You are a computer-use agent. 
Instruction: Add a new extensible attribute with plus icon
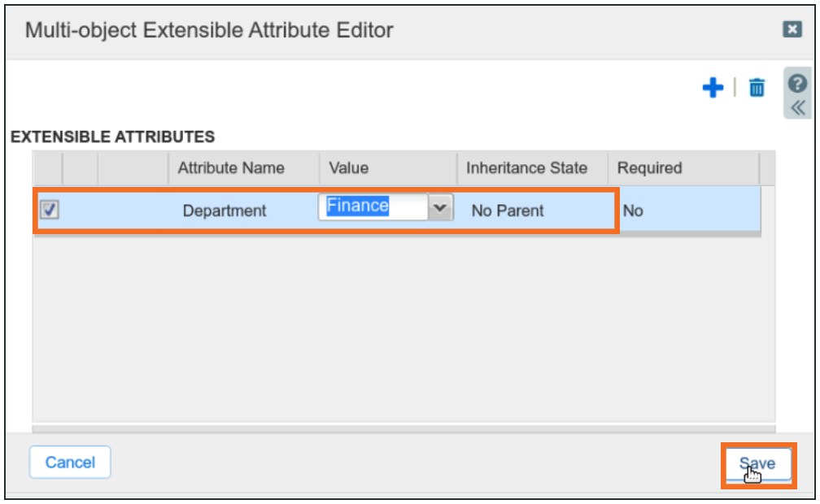713,88
